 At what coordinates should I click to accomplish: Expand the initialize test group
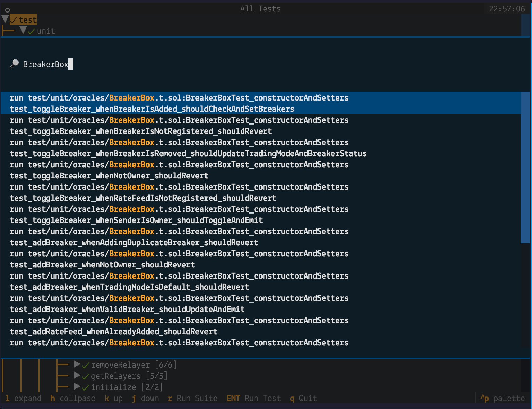point(77,386)
